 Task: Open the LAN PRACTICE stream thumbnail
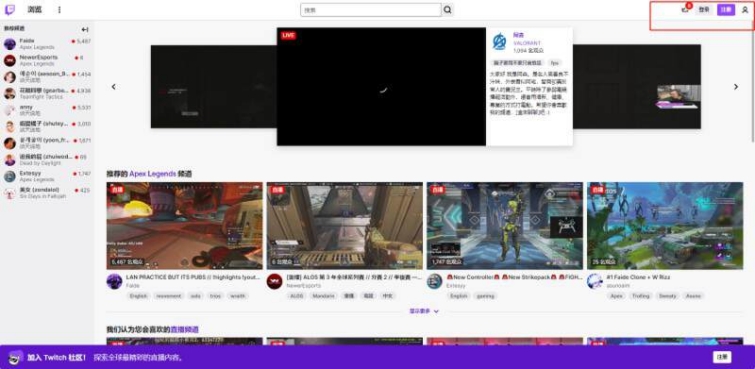tap(184, 225)
